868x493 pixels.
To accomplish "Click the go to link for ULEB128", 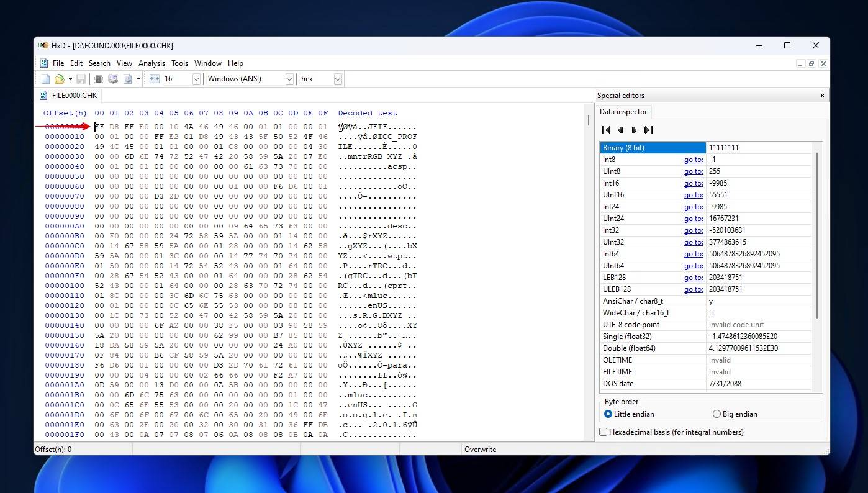I will (694, 289).
